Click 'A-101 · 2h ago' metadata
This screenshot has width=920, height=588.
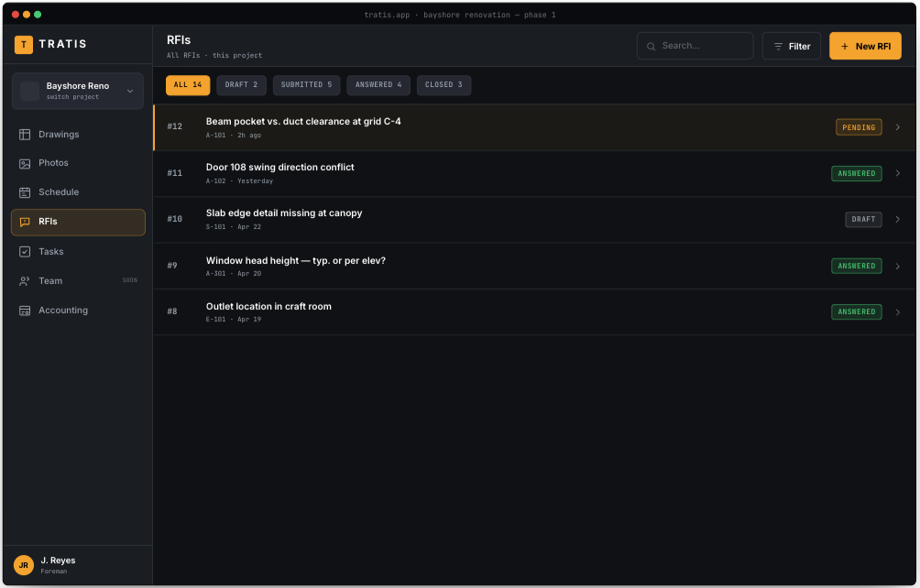(x=234, y=136)
